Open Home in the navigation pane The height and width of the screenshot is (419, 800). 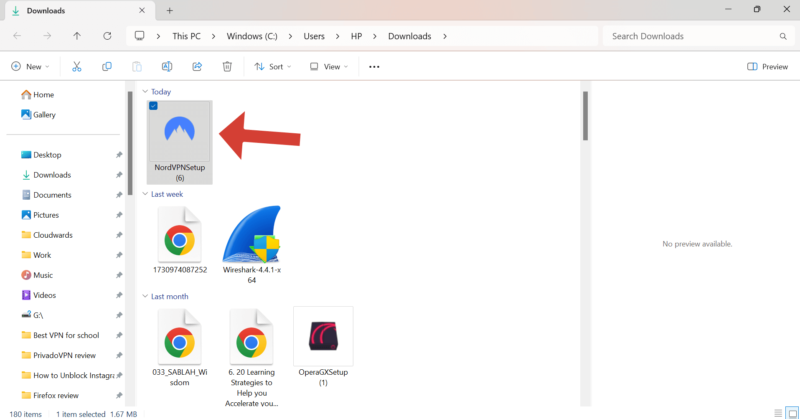pos(37,94)
